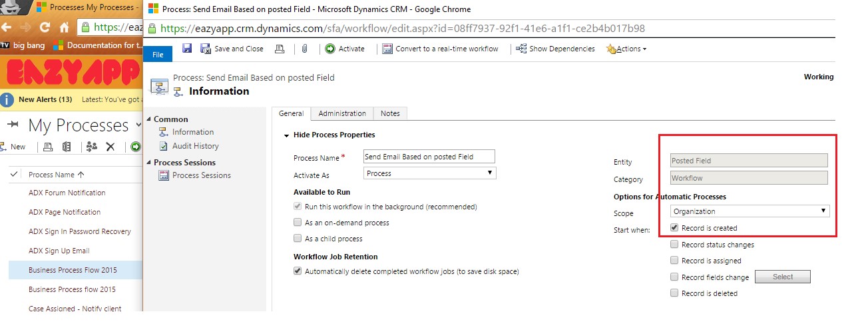The image size is (868, 324).
Task: Check Record fields change checkbox
Action: 675,277
